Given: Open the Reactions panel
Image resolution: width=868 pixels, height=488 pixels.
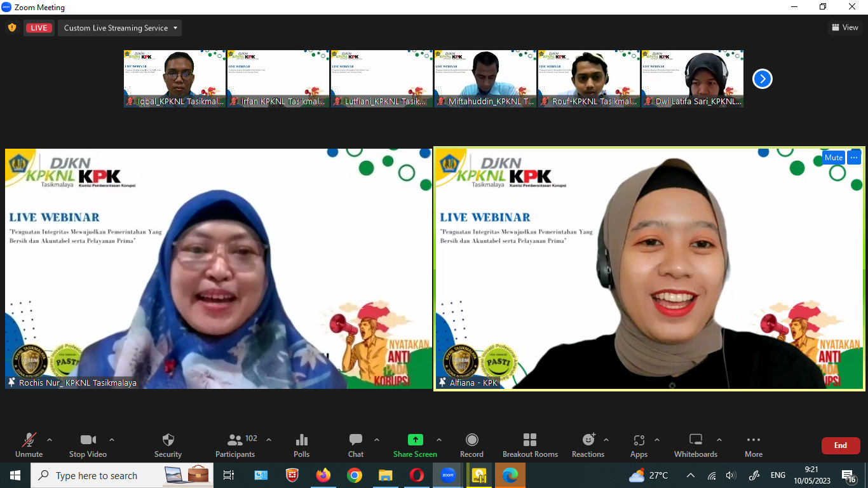Looking at the screenshot, I should (x=588, y=445).
